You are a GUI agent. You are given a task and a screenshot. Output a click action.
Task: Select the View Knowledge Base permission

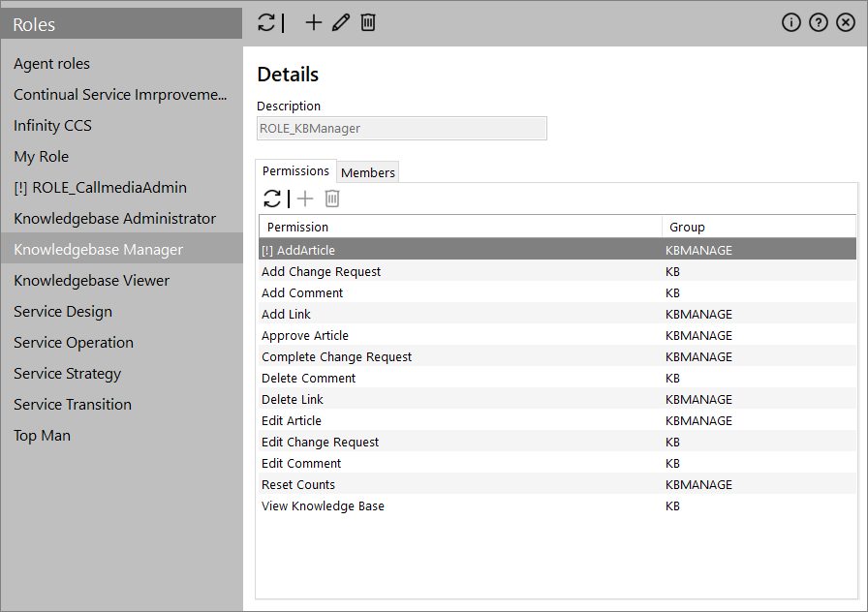tap(557, 505)
